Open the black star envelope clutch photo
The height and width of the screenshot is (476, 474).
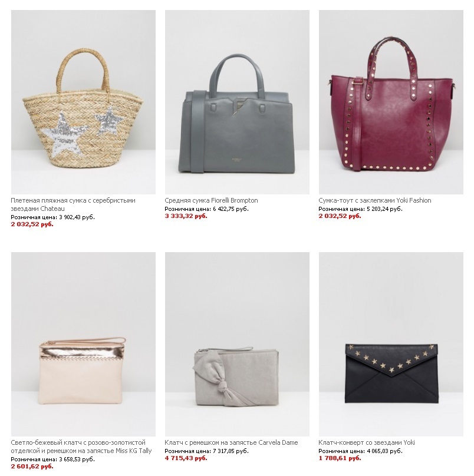391,344
